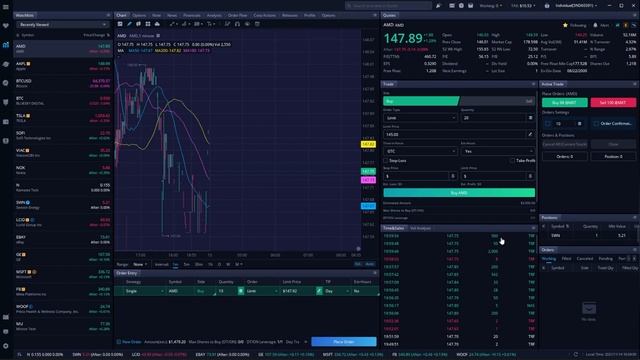
Task: Click the quantity calculator icon in Trade panel
Action: [x=530, y=118]
